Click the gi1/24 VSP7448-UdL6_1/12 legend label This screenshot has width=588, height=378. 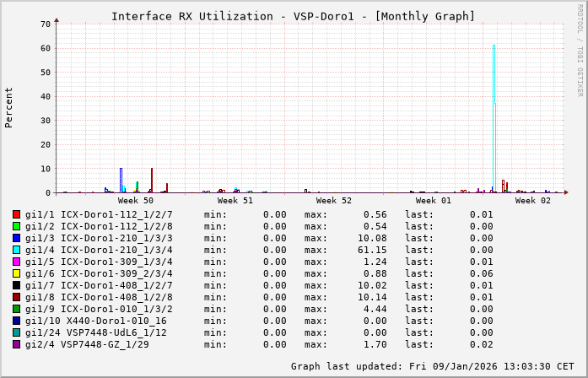point(96,332)
